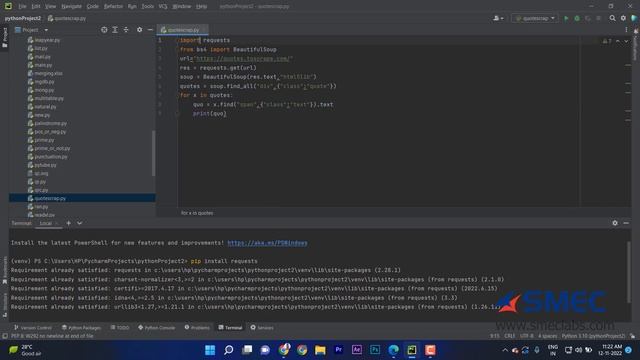
Task: Open the Navigate menu
Action: point(71,7)
